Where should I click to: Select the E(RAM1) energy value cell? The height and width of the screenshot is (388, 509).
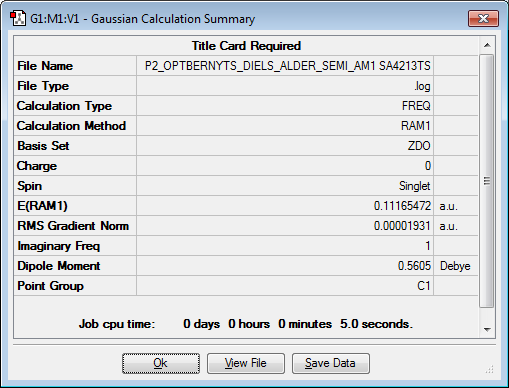(x=285, y=206)
